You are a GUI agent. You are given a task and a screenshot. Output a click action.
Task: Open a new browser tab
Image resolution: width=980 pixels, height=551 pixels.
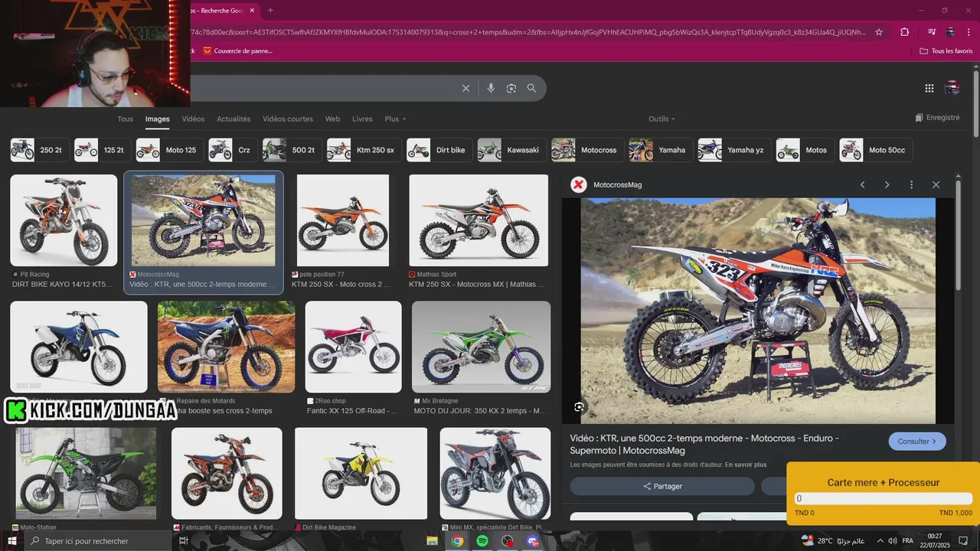[270, 10]
